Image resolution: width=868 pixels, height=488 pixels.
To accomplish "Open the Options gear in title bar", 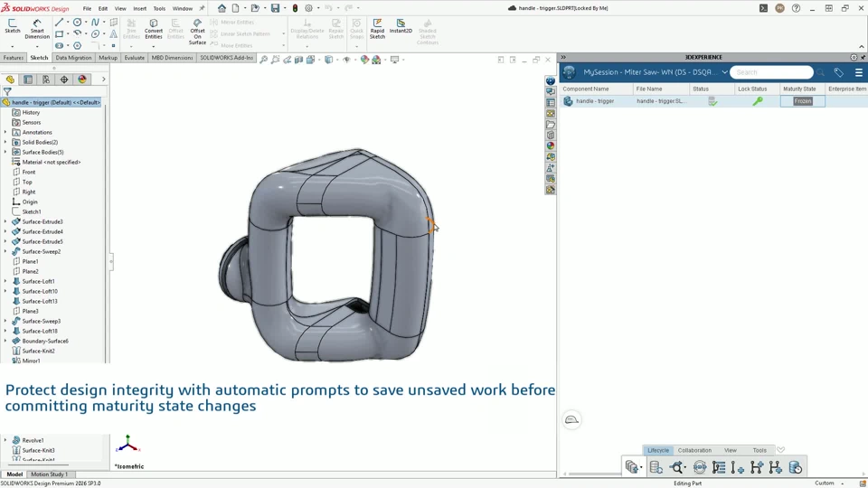I will click(x=309, y=8).
